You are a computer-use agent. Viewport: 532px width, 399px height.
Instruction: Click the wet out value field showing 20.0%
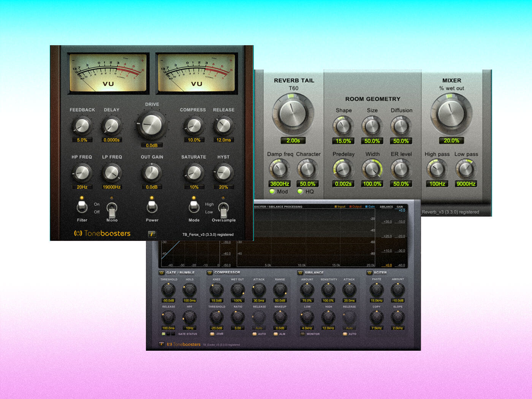point(451,141)
